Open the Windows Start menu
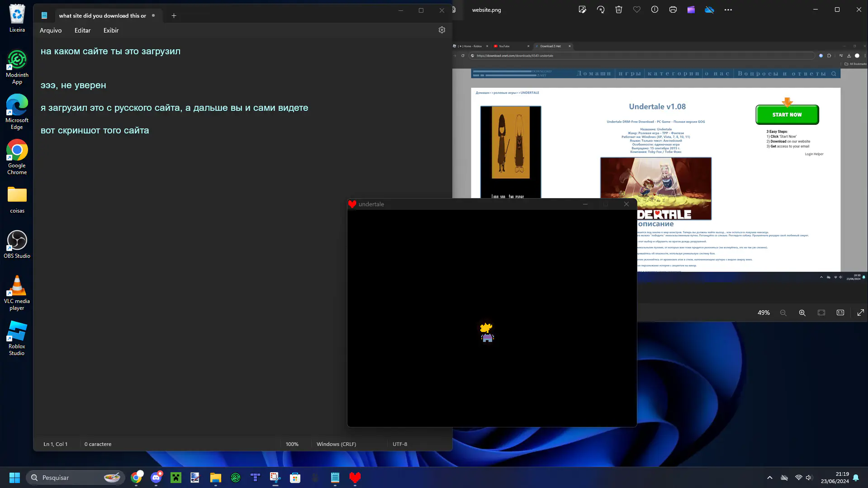 pos(14,478)
